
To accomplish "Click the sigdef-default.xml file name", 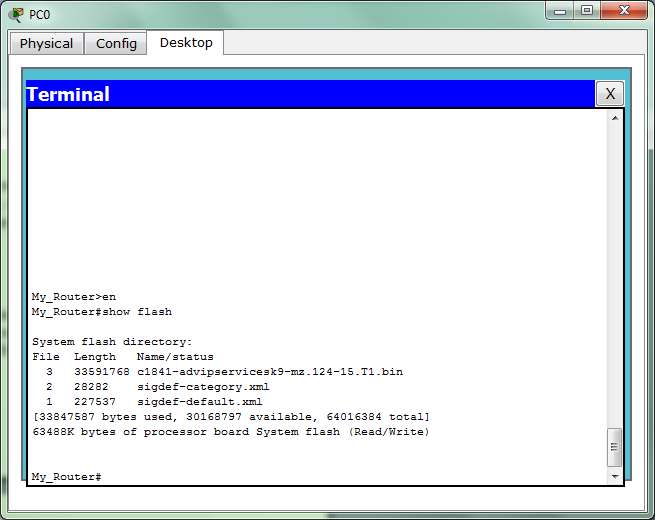I will click(200, 402).
